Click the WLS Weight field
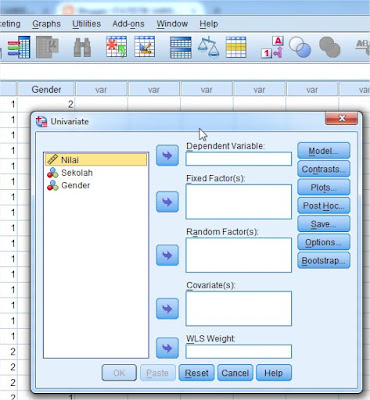The image size is (370, 400). click(239, 352)
